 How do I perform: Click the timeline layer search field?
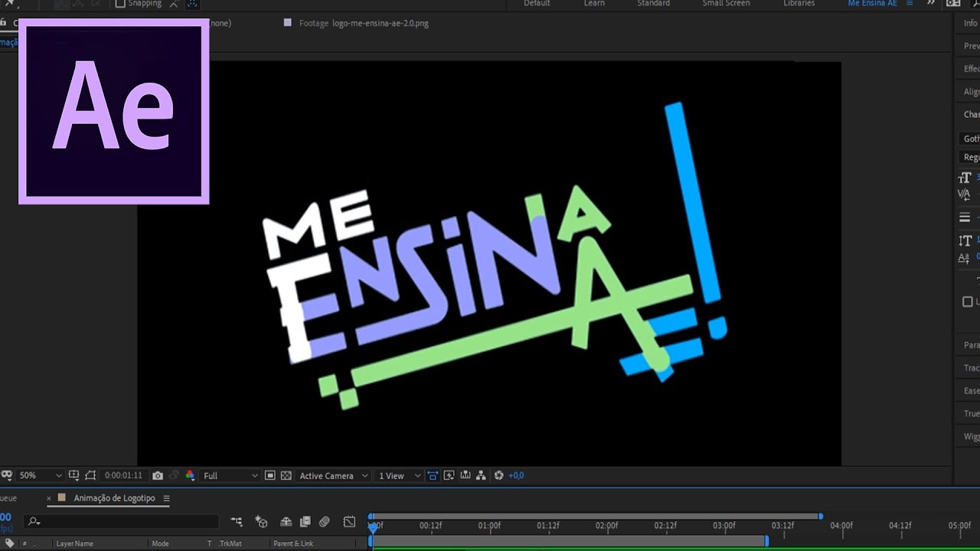122,522
